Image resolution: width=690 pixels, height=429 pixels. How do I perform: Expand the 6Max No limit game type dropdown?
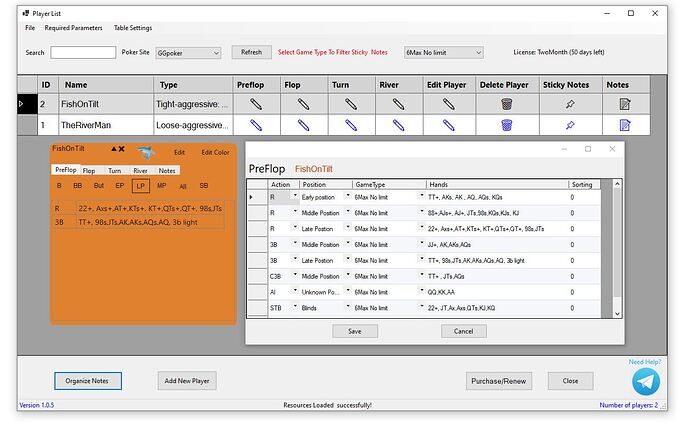click(x=444, y=53)
